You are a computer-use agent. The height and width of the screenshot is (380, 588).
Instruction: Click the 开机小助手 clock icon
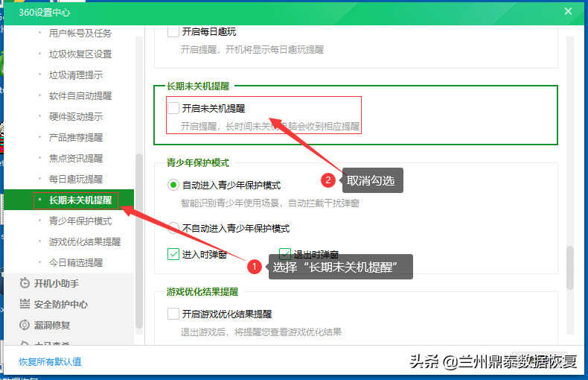click(25, 283)
